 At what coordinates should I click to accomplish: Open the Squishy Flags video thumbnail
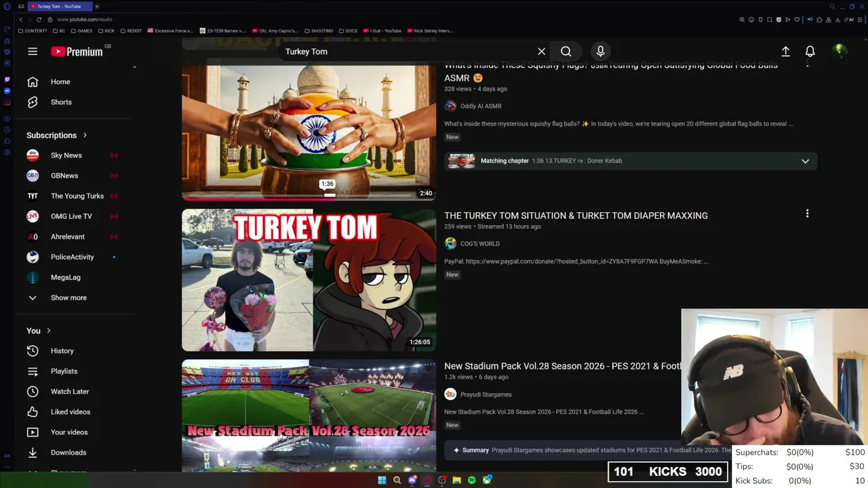pos(309,132)
